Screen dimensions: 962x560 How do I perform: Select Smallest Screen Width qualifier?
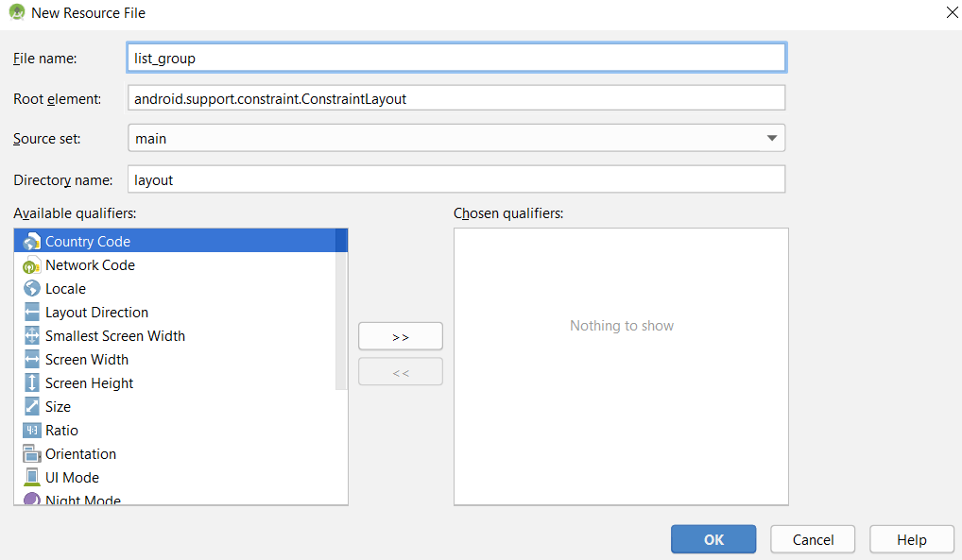175,335
